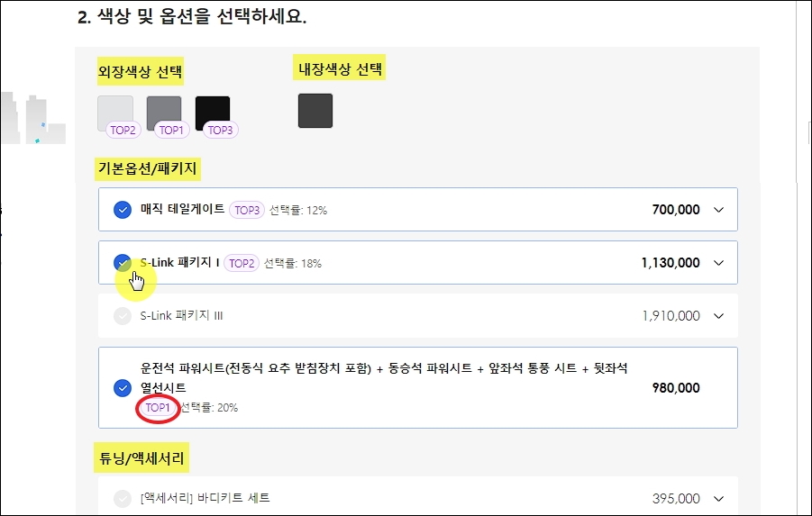
Task: Click the TOP3 badge on black swatch
Action: [x=221, y=130]
